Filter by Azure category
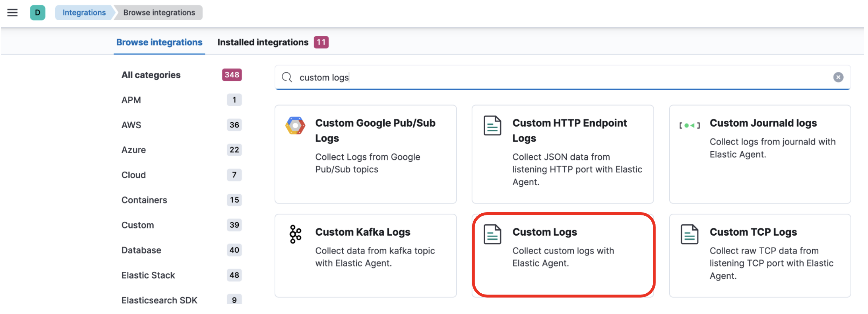 point(134,150)
